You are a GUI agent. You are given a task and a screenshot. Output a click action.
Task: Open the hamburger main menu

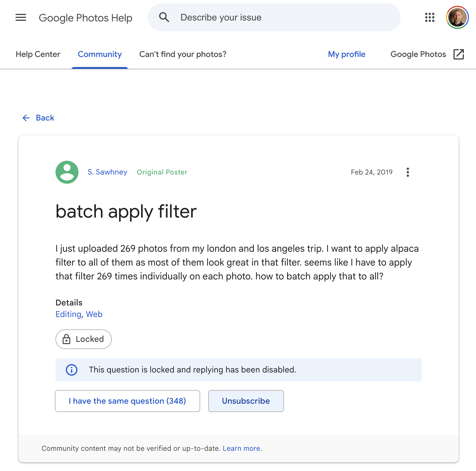(x=21, y=18)
